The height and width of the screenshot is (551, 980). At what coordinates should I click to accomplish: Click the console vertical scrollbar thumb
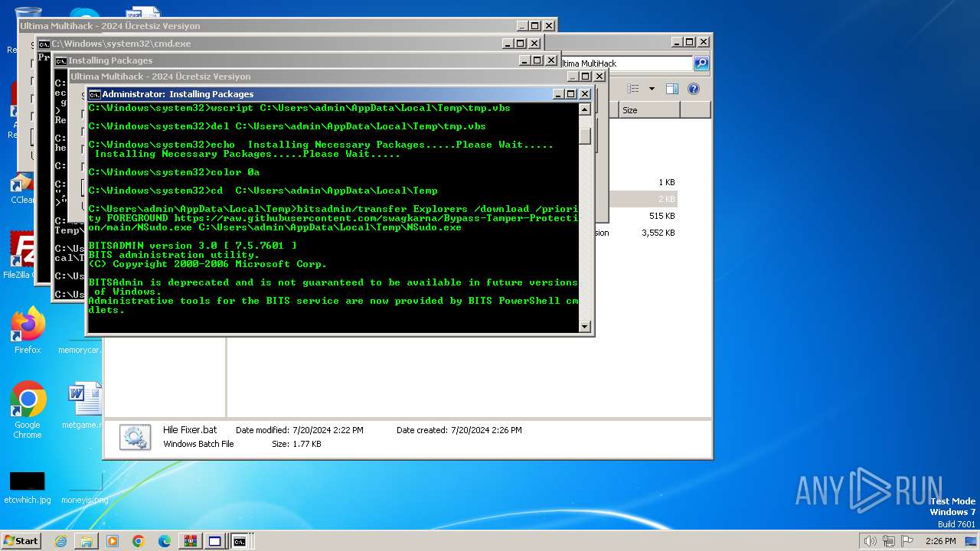[585, 135]
